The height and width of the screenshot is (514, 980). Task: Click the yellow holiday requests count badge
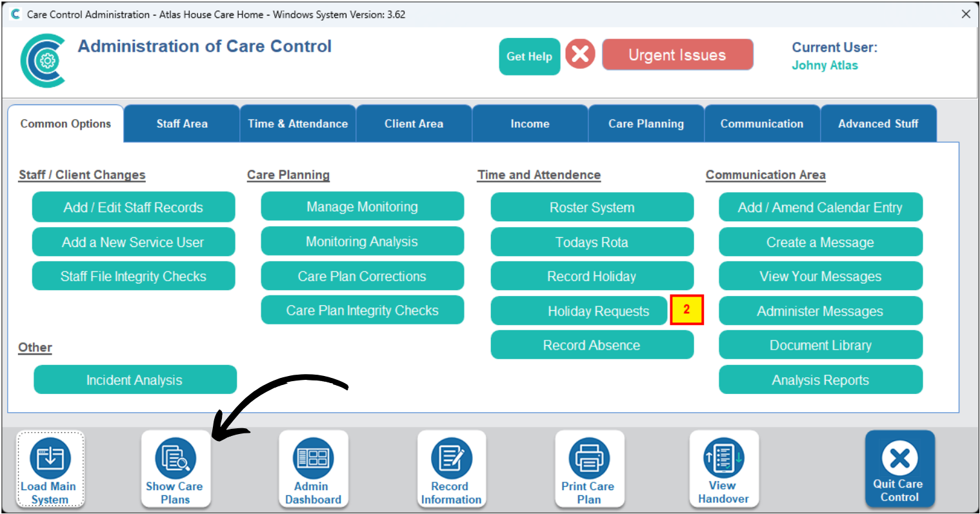686,310
